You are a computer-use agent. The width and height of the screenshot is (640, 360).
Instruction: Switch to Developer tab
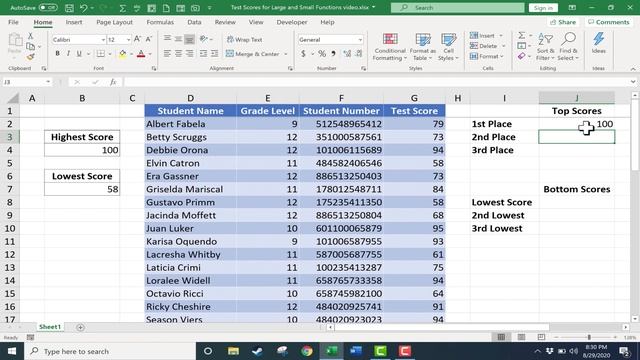tap(292, 22)
